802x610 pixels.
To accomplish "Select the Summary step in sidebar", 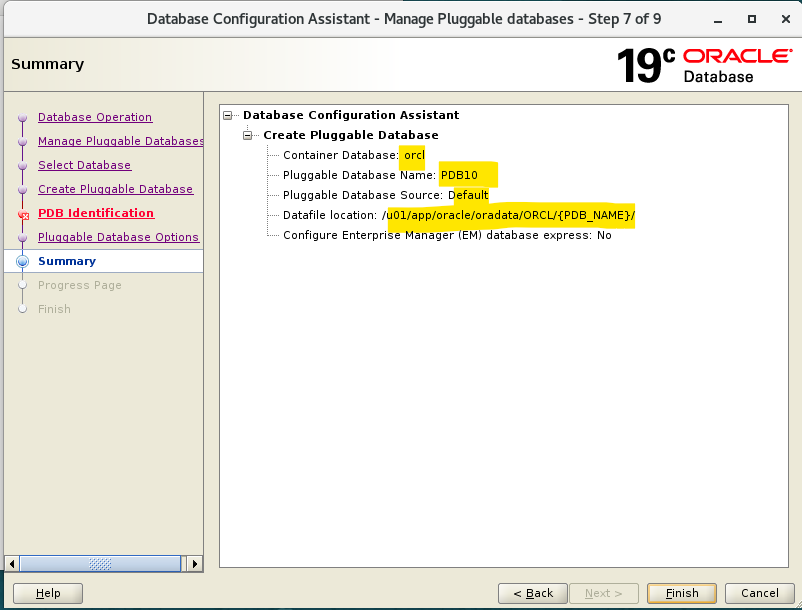I will pyautogui.click(x=67, y=261).
